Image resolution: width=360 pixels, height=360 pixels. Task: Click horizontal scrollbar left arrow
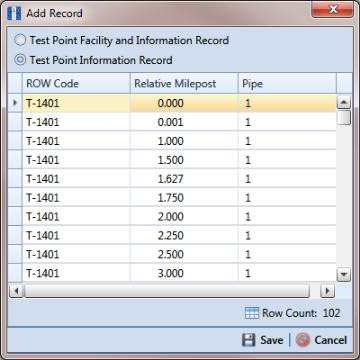(x=16, y=291)
